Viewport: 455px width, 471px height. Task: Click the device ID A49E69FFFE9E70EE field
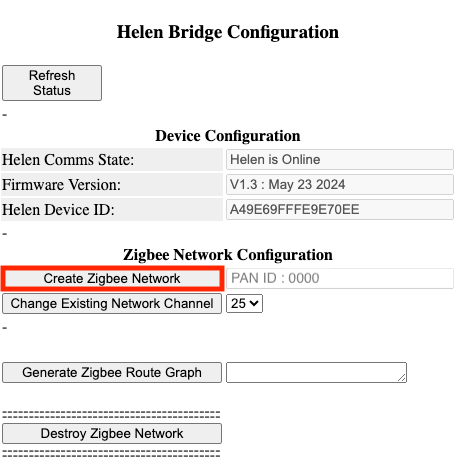pyautogui.click(x=340, y=210)
